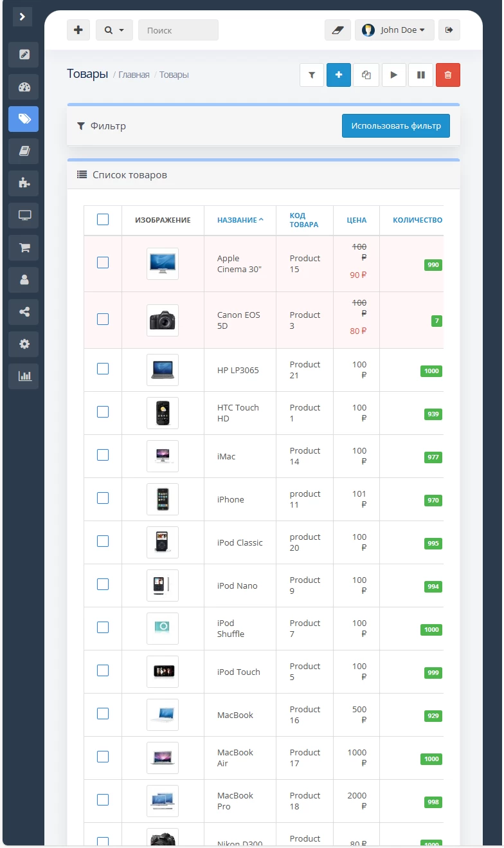Check the MacBook Pro row checkbox
The height and width of the screenshot is (848, 504).
click(x=103, y=800)
